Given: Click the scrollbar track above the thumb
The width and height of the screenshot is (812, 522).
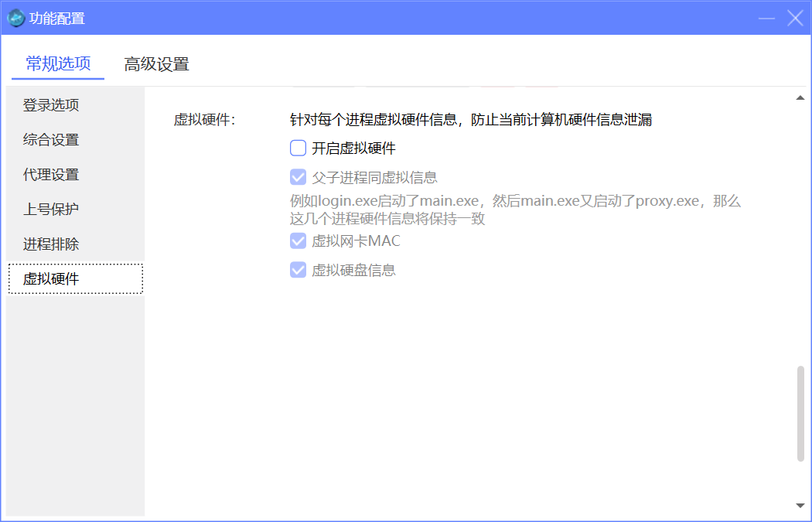Looking at the screenshot, I should click(800, 232).
